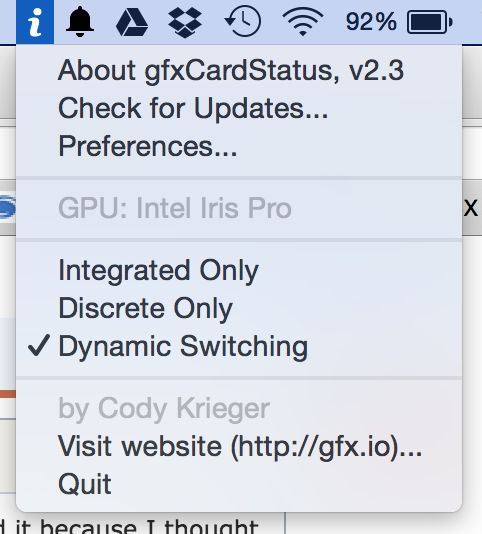Visit website (http://gfx.io)...
This screenshot has height=534, width=482.
click(x=239, y=446)
